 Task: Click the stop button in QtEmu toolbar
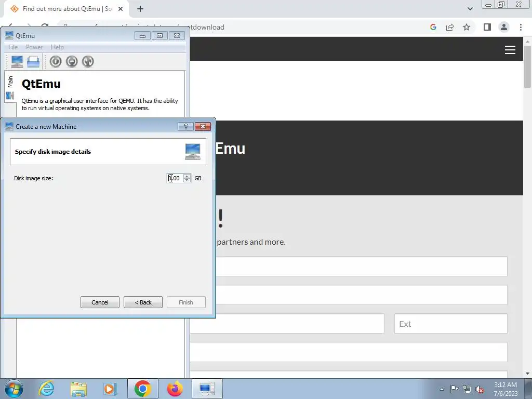[x=72, y=62]
